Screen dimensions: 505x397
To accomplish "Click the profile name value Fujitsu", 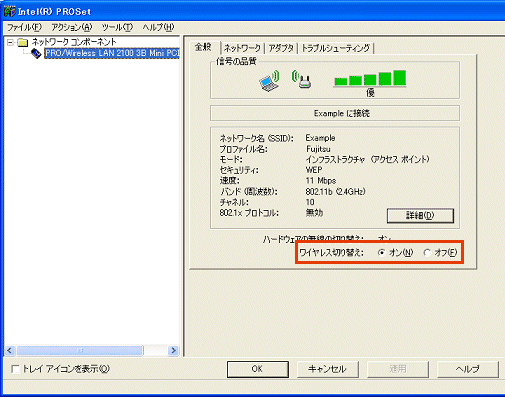I will tap(318, 149).
